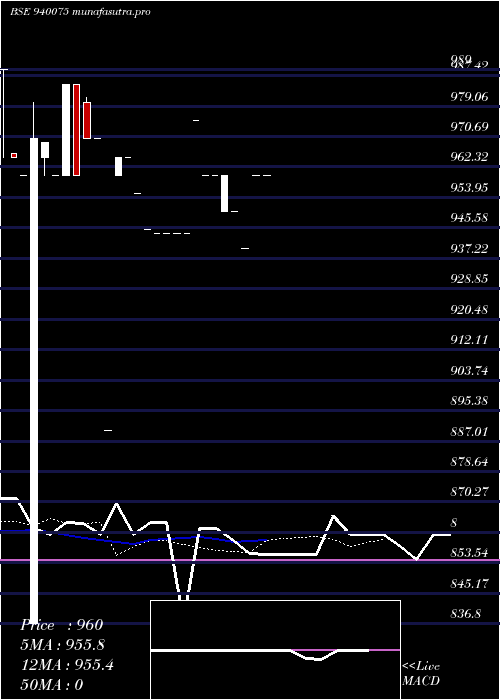This screenshot has width=500, height=700.
Task: Click the <<Live MACD label
Action: (421, 673)
